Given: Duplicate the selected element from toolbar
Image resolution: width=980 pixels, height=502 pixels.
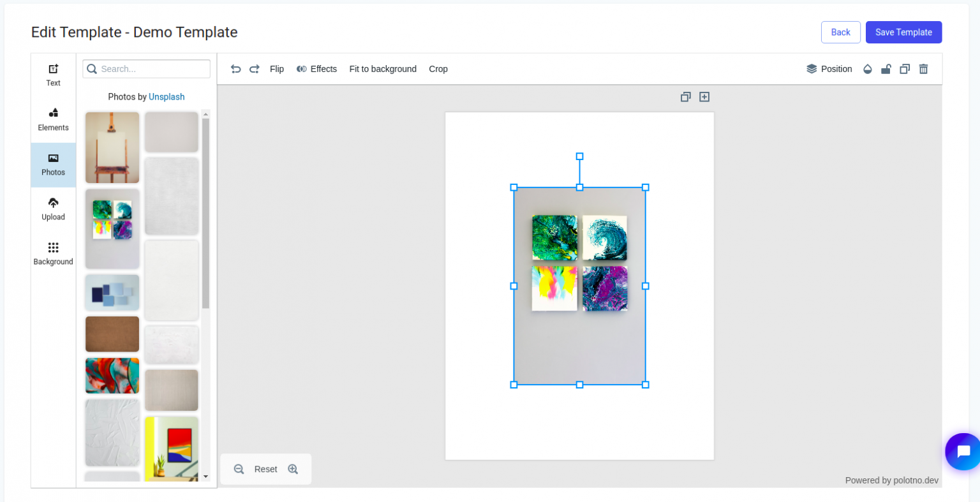Looking at the screenshot, I should [905, 69].
